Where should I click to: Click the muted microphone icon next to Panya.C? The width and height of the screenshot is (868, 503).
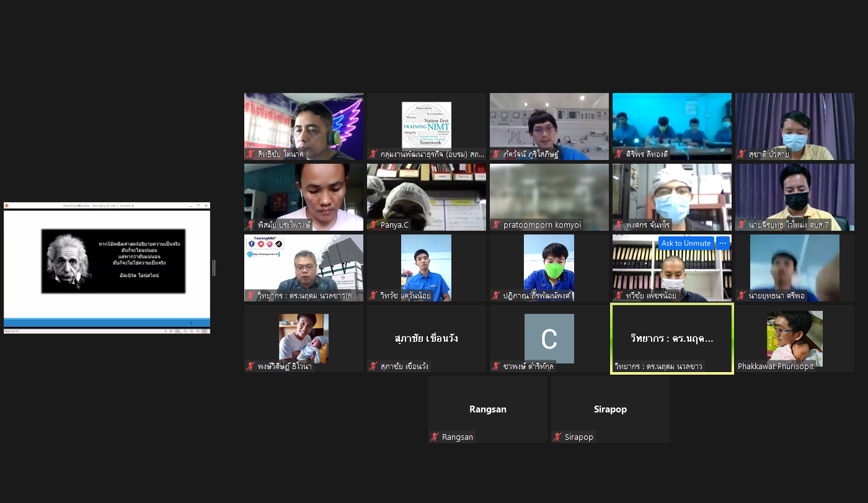(373, 225)
